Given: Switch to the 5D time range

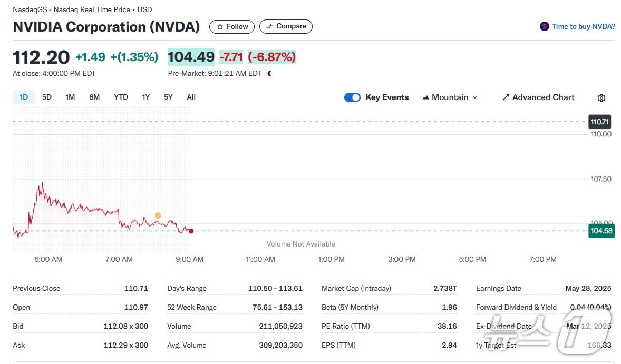Looking at the screenshot, I should (x=47, y=97).
